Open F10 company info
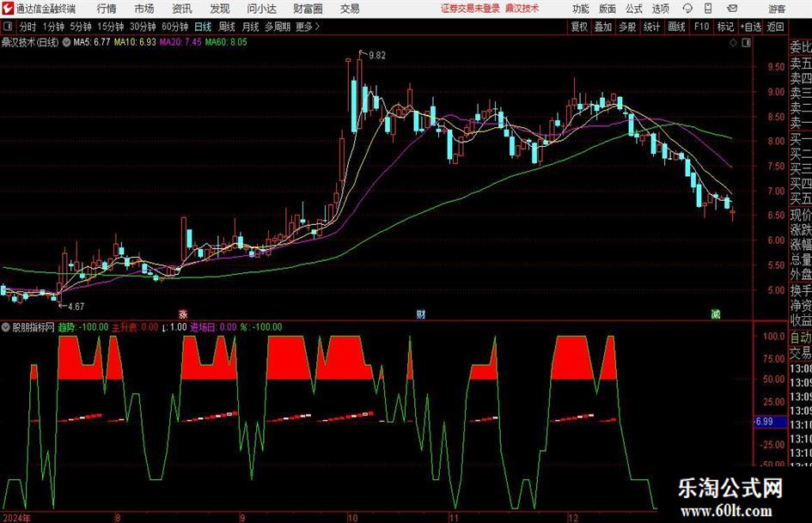This screenshot has width=812, height=523. pyautogui.click(x=702, y=27)
